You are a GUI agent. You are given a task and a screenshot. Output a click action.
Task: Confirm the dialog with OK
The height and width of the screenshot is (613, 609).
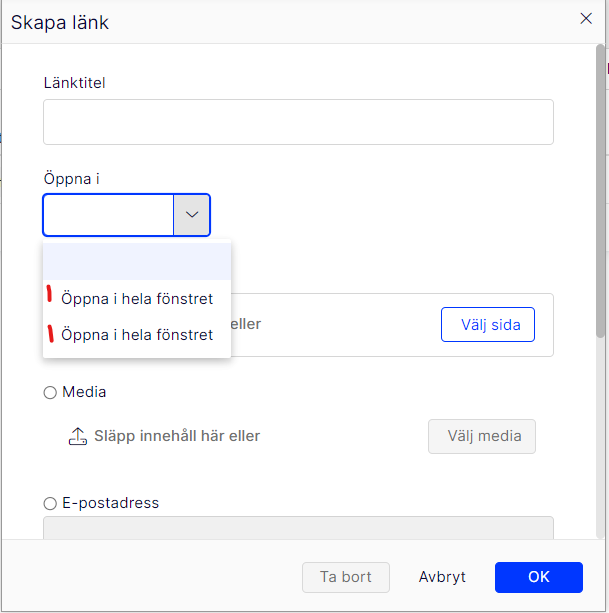point(538,577)
